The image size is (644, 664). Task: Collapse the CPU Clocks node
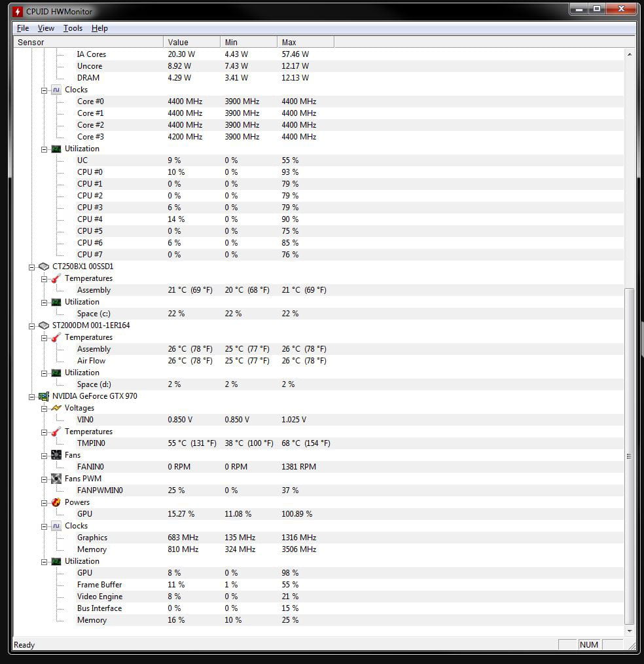(44, 90)
